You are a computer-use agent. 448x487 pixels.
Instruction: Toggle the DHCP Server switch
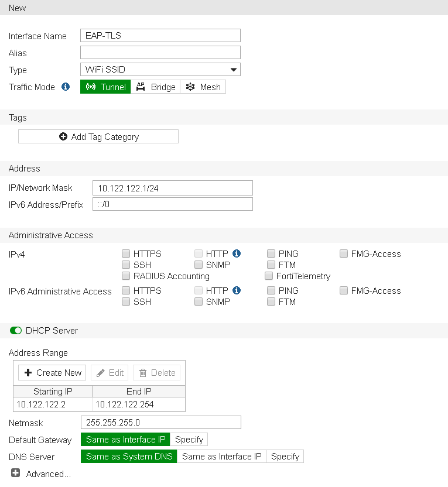[x=16, y=331]
